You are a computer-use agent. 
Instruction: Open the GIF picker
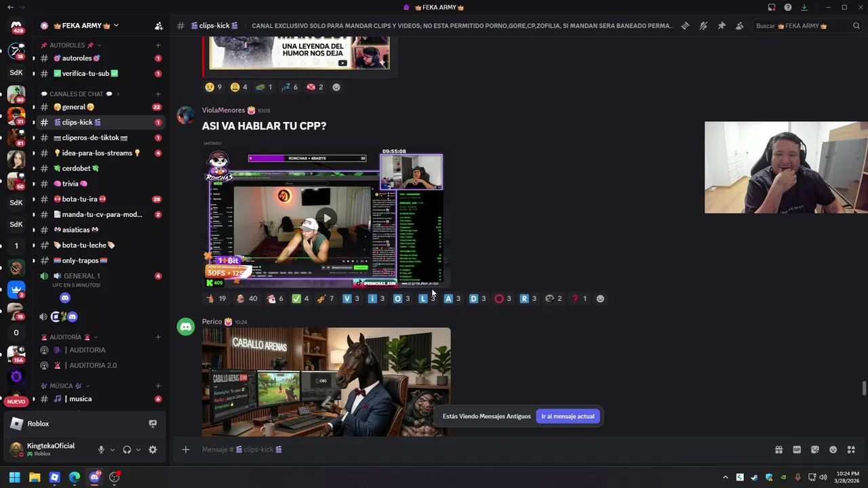(x=797, y=449)
